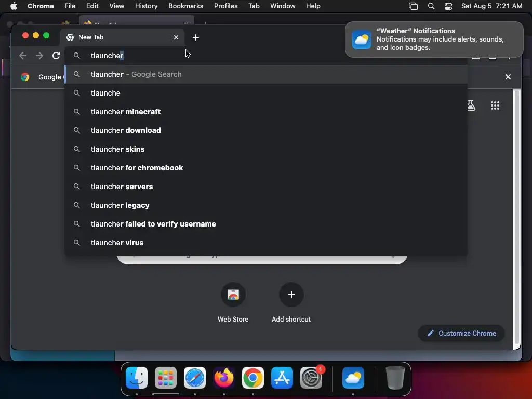Launch Safari from the dock

click(195, 378)
